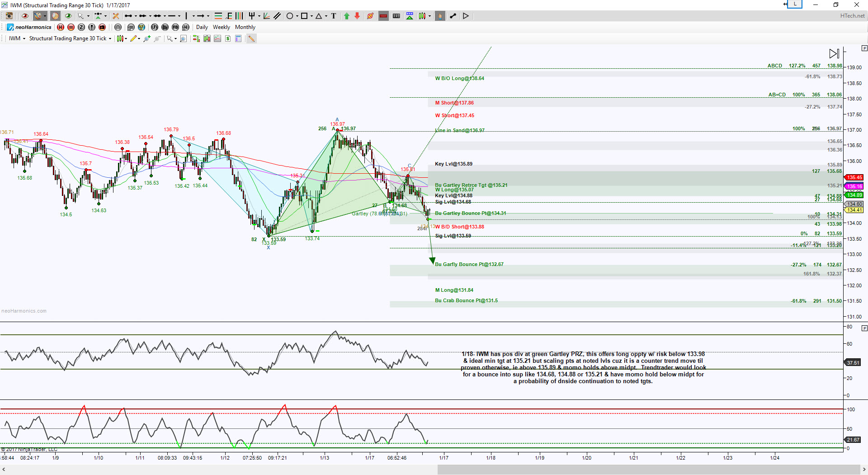
Task: Select the text drawing tool
Action: click(x=334, y=16)
